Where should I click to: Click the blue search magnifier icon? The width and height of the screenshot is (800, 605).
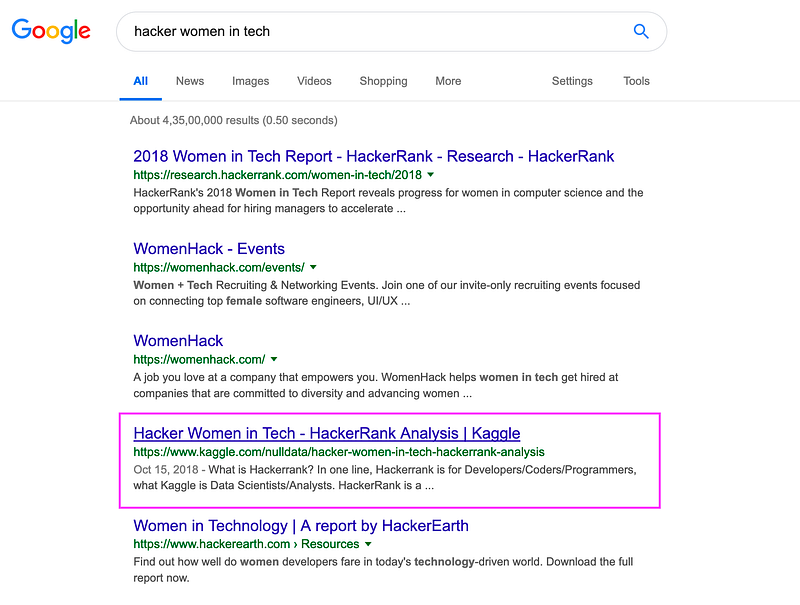[x=641, y=32]
